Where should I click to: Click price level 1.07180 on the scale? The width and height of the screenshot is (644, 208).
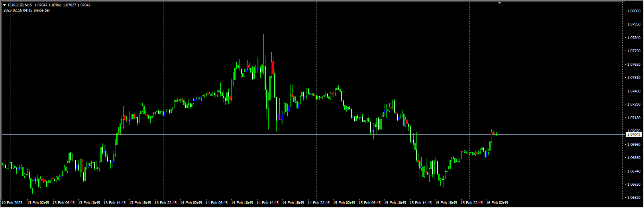(x=634, y=118)
